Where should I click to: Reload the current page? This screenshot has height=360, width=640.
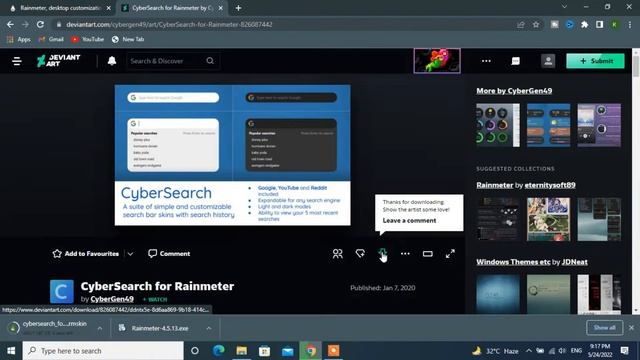click(x=40, y=24)
